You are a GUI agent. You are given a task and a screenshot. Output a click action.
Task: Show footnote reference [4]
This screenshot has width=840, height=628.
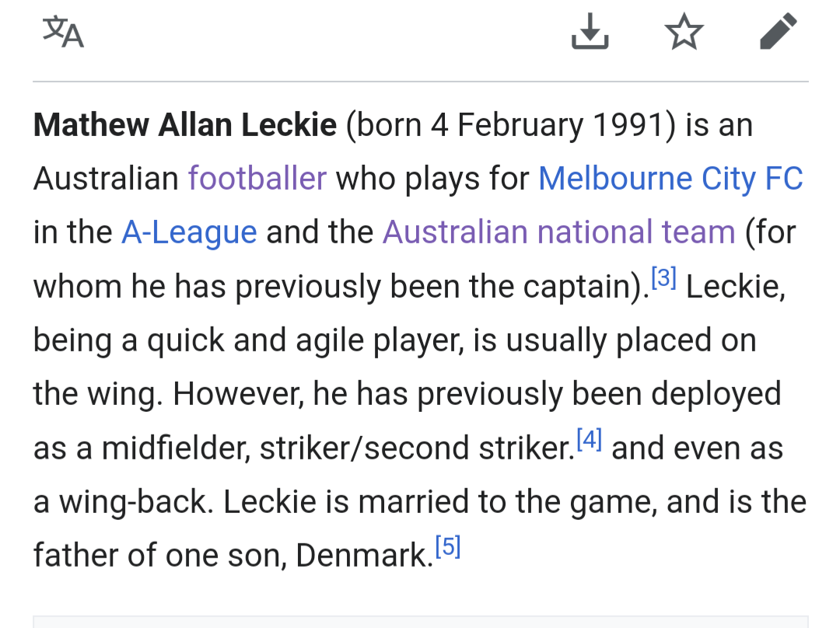tap(590, 439)
